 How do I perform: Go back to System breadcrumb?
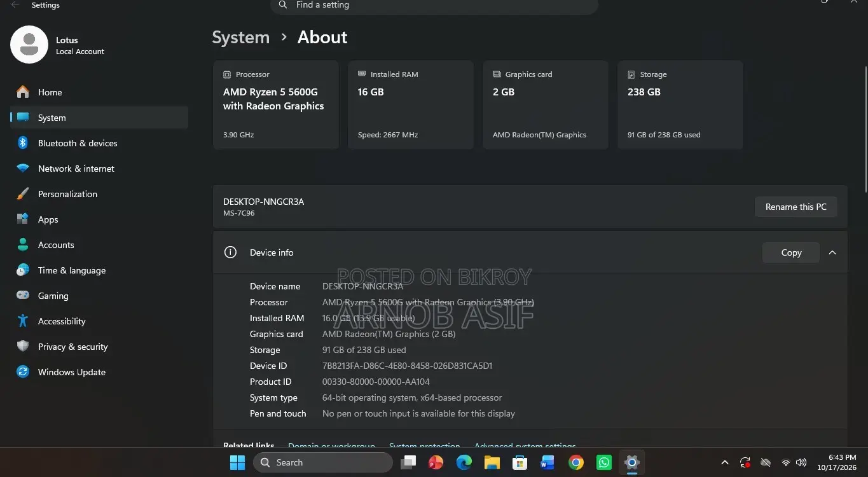click(x=241, y=37)
